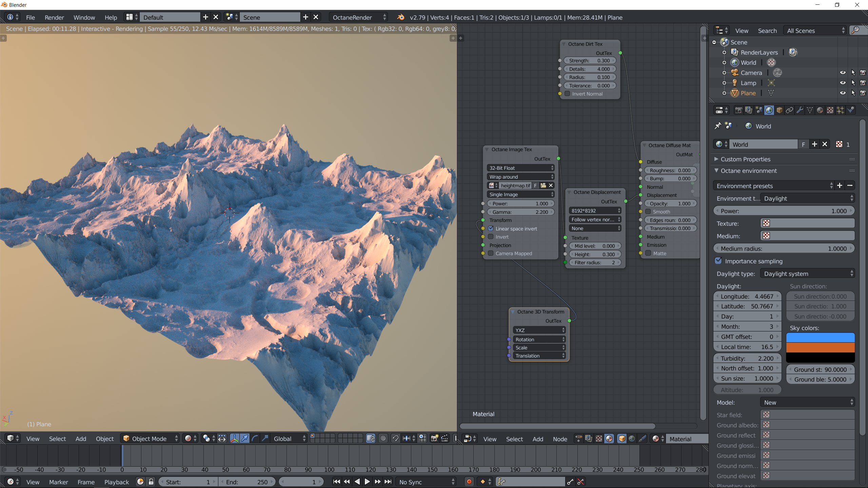Click the outliner search magnifier icon
Screen dimensions: 868x488
pos(855,30)
